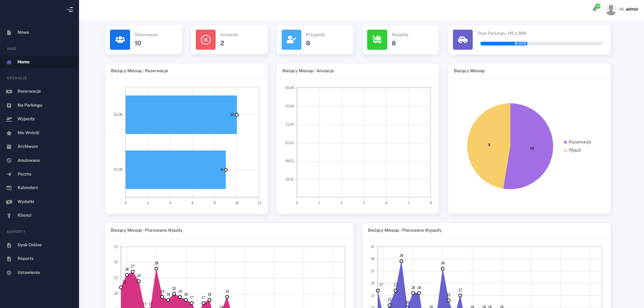Click the Poczta paper plane icon
644x308 pixels.
pyautogui.click(x=9, y=174)
